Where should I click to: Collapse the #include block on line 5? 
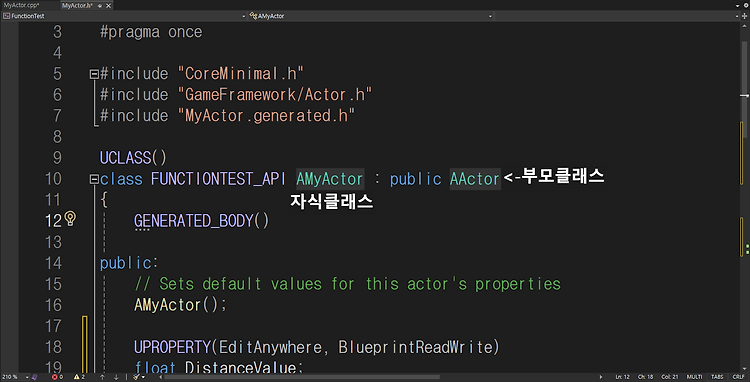tap(94, 74)
